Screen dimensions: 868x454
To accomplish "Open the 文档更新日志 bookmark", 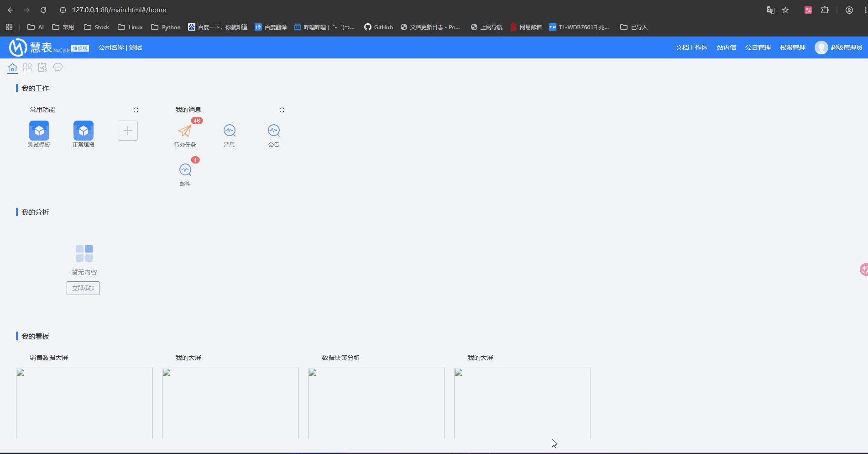I will tap(430, 27).
